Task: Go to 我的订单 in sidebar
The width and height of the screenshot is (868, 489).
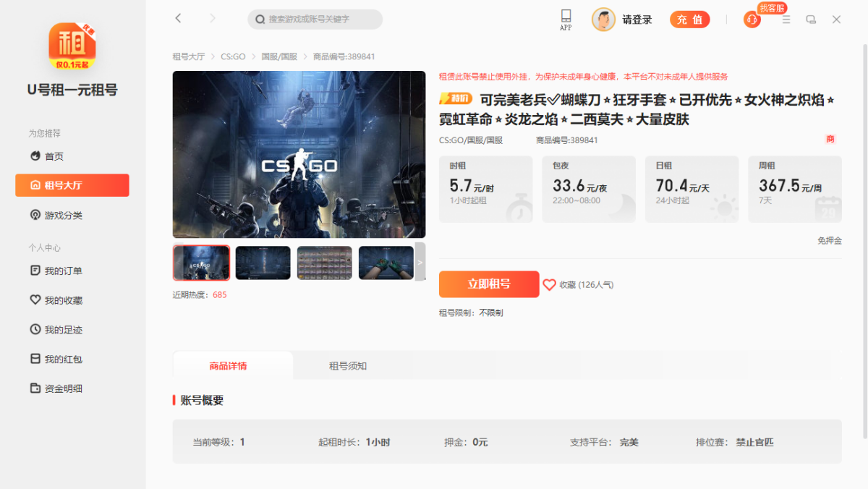Action: tap(64, 271)
